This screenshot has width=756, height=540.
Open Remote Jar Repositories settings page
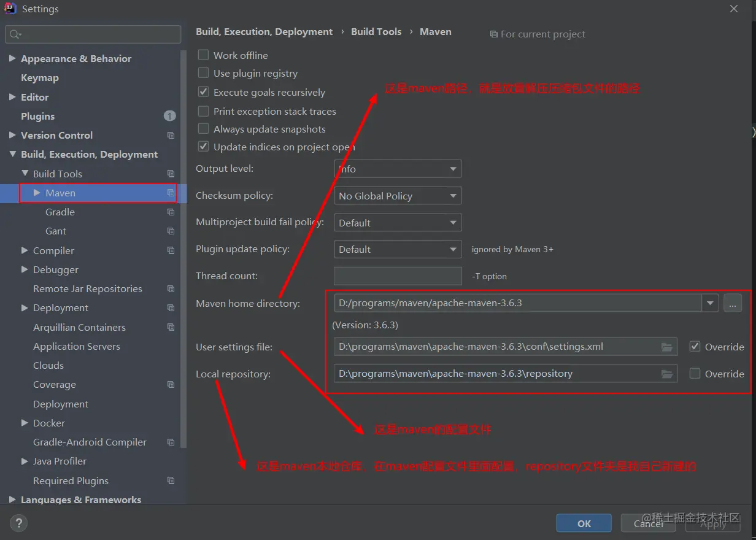(87, 289)
